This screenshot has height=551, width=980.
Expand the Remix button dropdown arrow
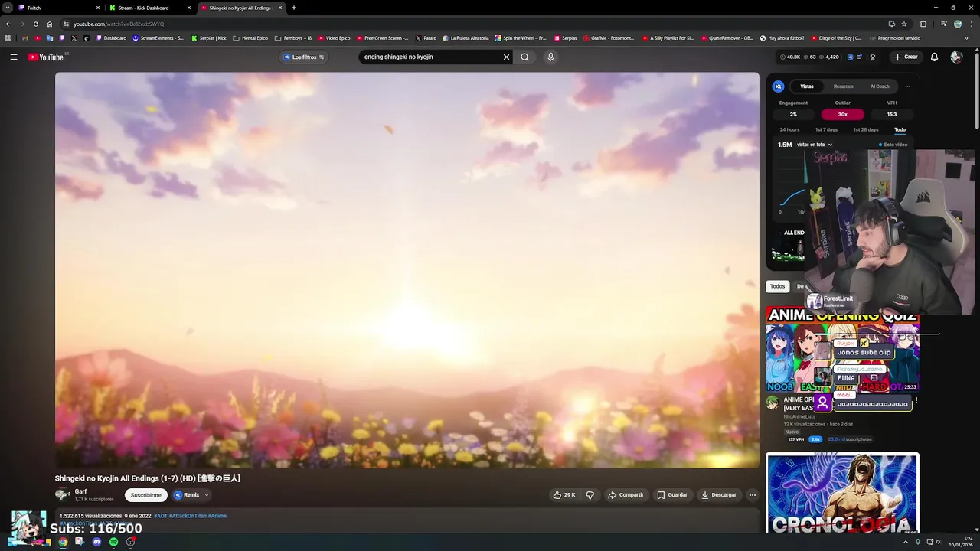206,495
